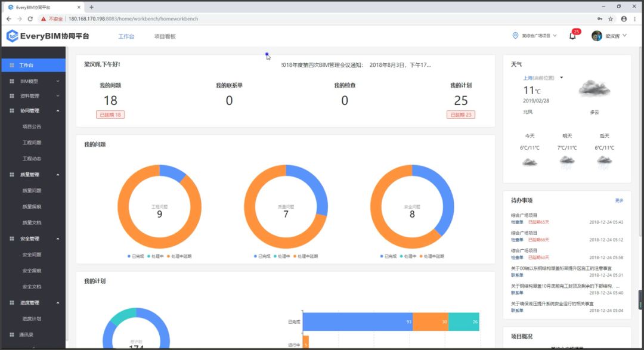The height and width of the screenshot is (350, 644).
Task: Click the 不安全 warning triangle icon
Action: (43, 19)
